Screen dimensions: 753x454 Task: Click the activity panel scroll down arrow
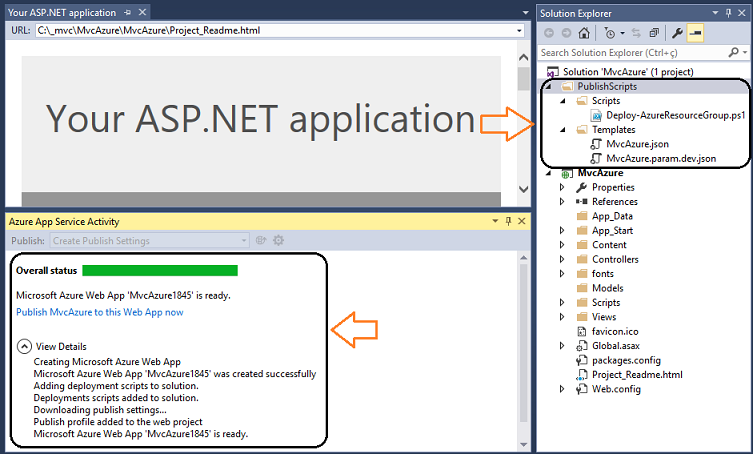[x=524, y=445]
